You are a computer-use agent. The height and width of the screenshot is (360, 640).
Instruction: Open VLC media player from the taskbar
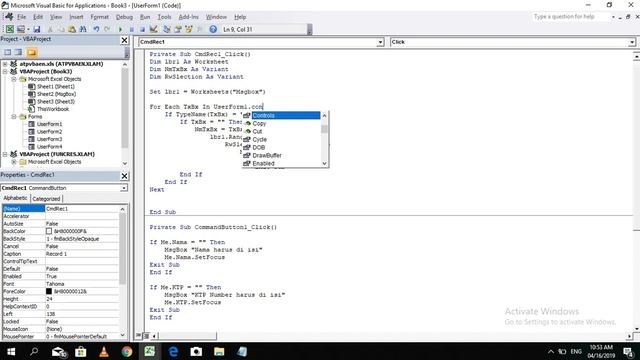pyautogui.click(x=104, y=351)
